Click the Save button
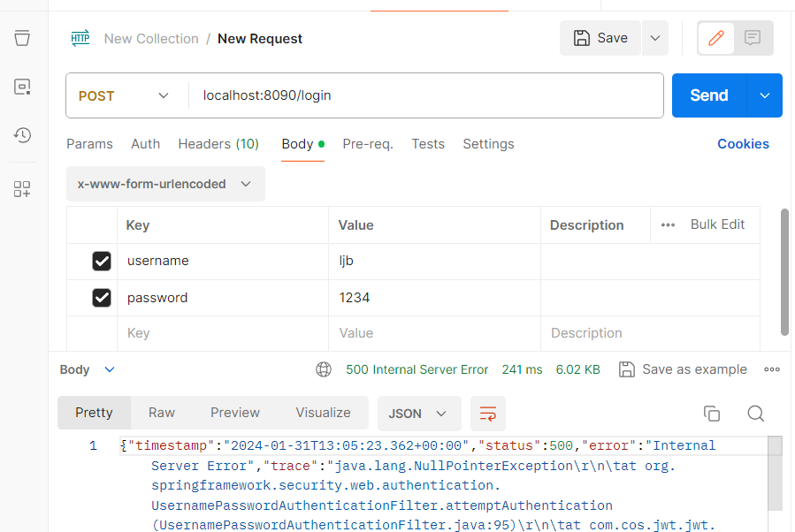 click(x=600, y=38)
